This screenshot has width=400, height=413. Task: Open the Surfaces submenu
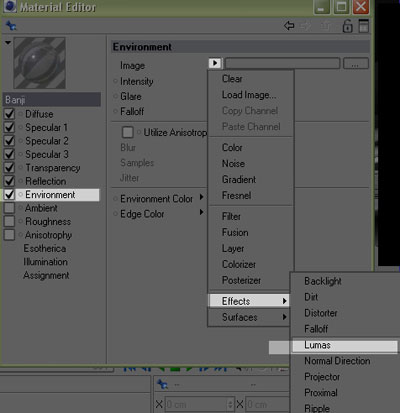tap(249, 317)
